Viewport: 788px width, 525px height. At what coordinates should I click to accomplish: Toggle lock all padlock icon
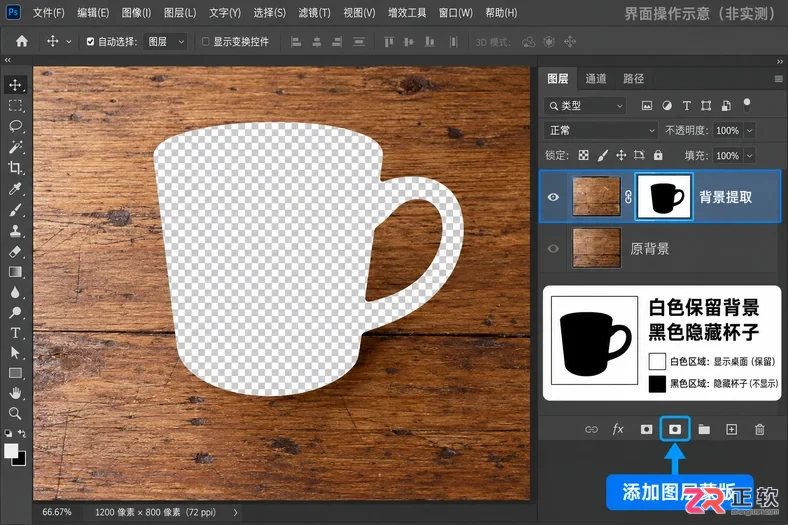click(x=658, y=155)
